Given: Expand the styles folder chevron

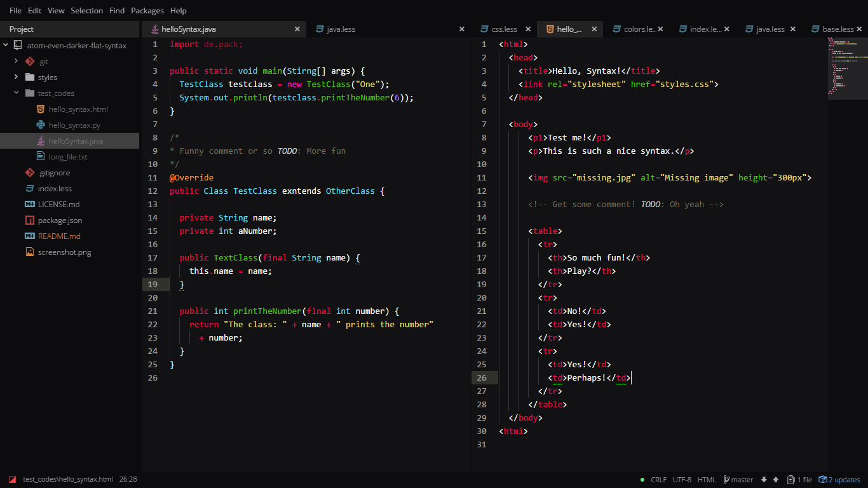Looking at the screenshot, I should [16, 77].
